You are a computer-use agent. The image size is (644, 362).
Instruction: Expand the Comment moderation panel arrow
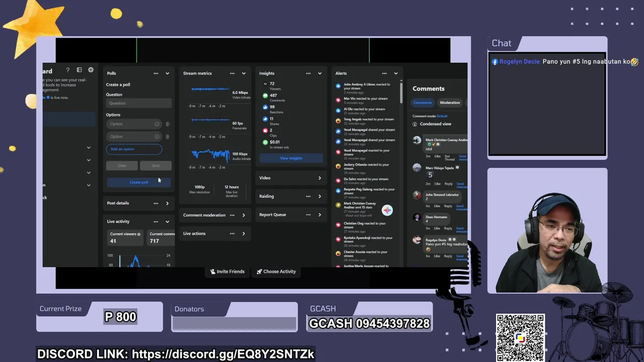point(244,215)
